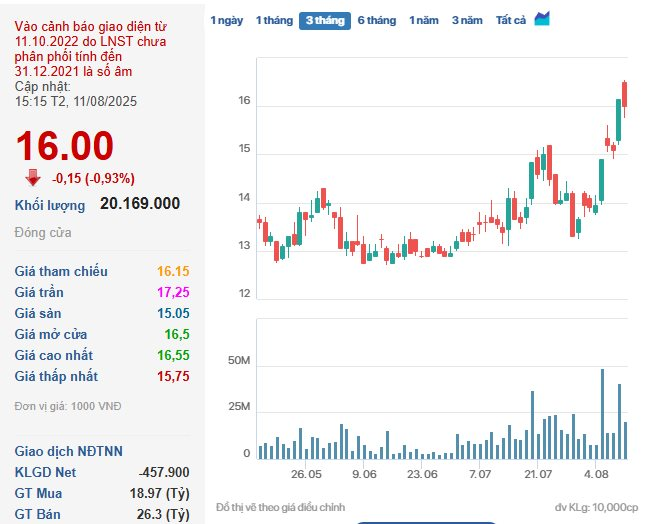Click the Giá mở cửa value 16,5

pos(177,334)
